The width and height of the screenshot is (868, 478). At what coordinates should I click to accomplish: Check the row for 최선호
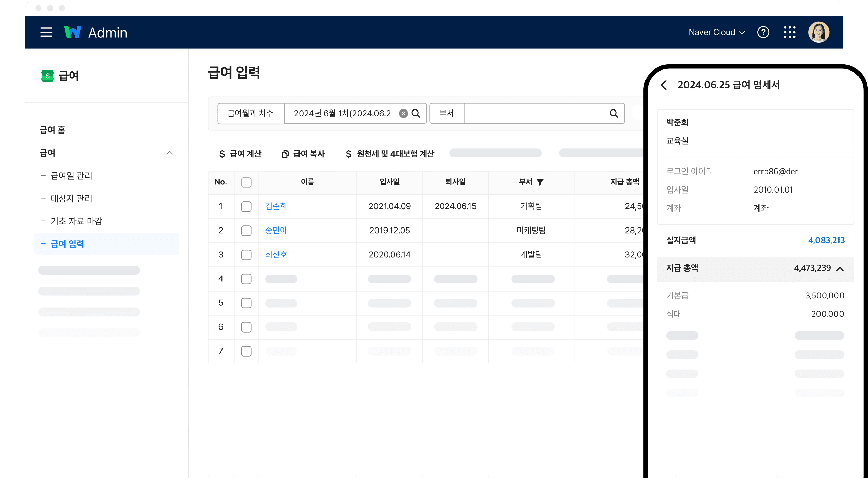(x=246, y=255)
